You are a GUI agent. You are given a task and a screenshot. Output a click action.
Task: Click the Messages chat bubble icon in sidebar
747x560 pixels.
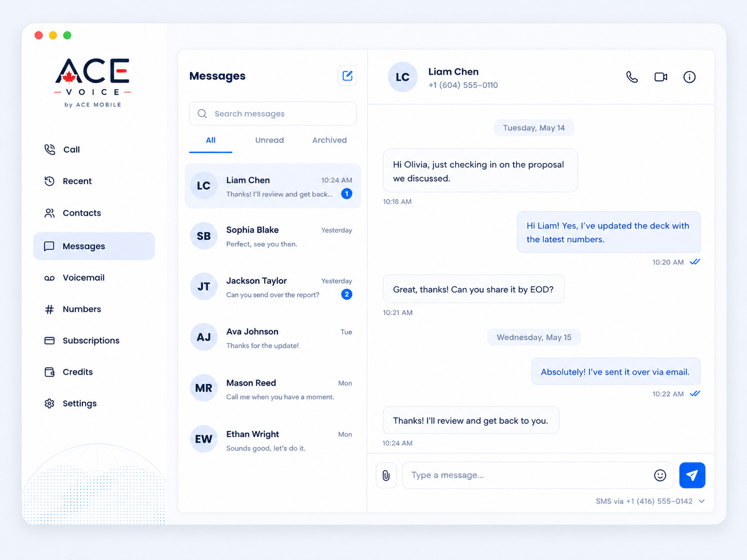coord(50,246)
